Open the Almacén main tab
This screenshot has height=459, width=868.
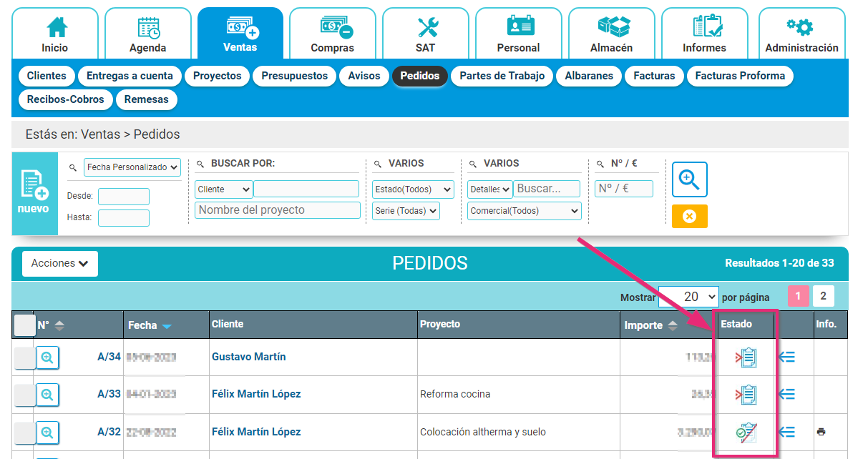(611, 34)
